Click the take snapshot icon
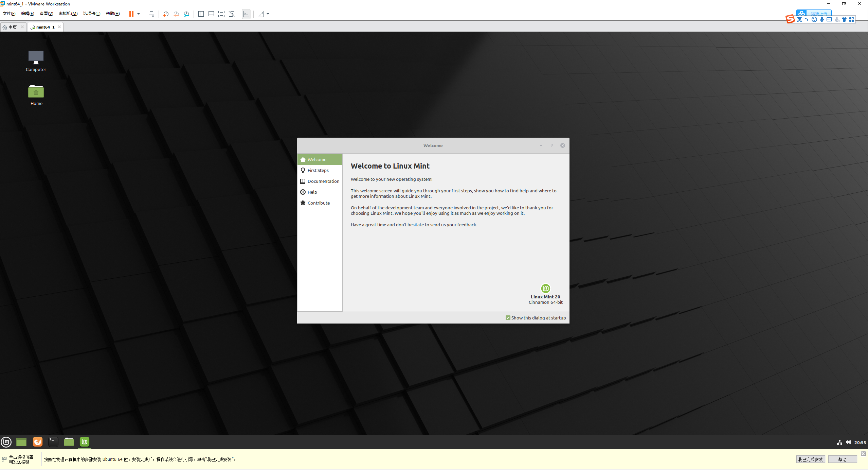The height and width of the screenshot is (470, 868). click(166, 14)
